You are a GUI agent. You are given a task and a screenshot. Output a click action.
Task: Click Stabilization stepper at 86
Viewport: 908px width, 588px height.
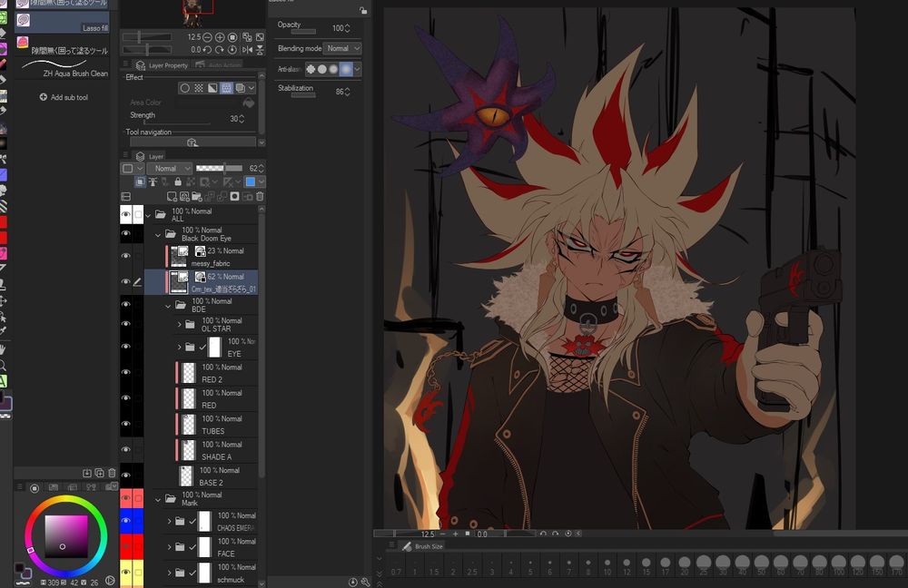pyautogui.click(x=347, y=92)
